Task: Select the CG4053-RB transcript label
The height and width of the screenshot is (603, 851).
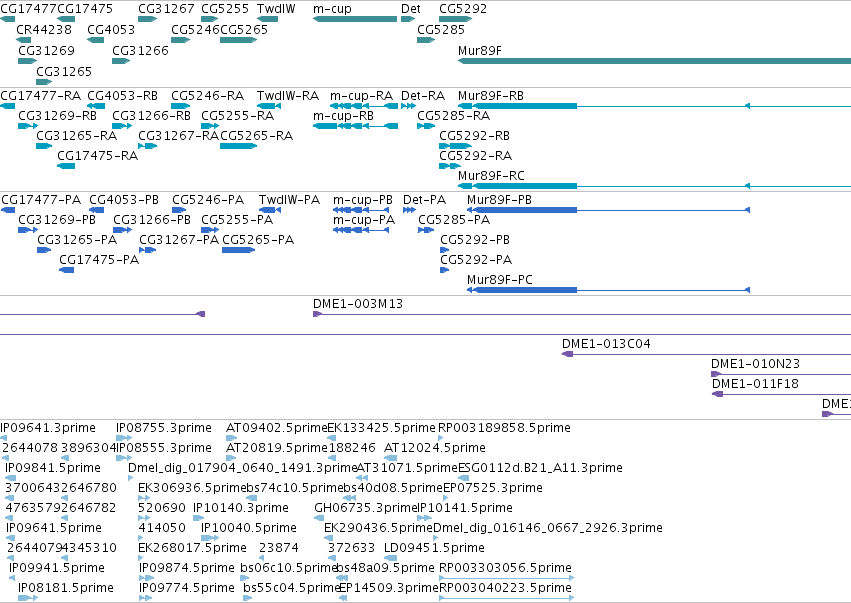Action: [123, 96]
